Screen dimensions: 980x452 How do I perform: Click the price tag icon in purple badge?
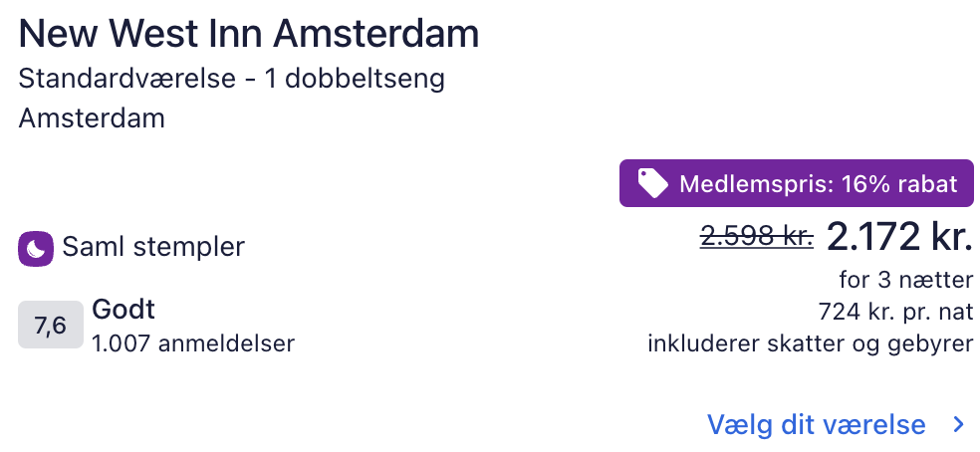pyautogui.click(x=653, y=183)
